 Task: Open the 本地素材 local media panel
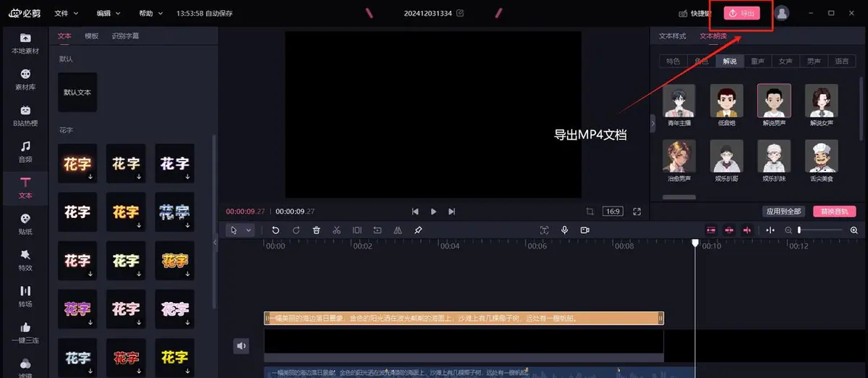(x=25, y=43)
